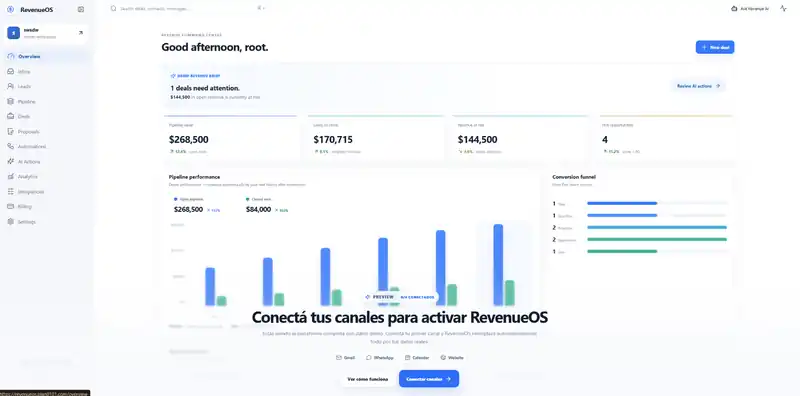The image size is (800, 396).
Task: Open the Automations page
Action: (x=47, y=146)
